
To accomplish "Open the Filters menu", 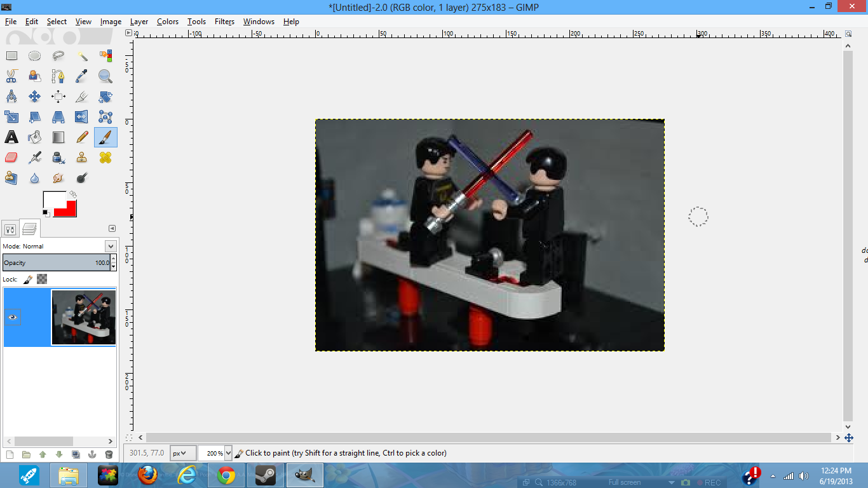I will point(225,22).
